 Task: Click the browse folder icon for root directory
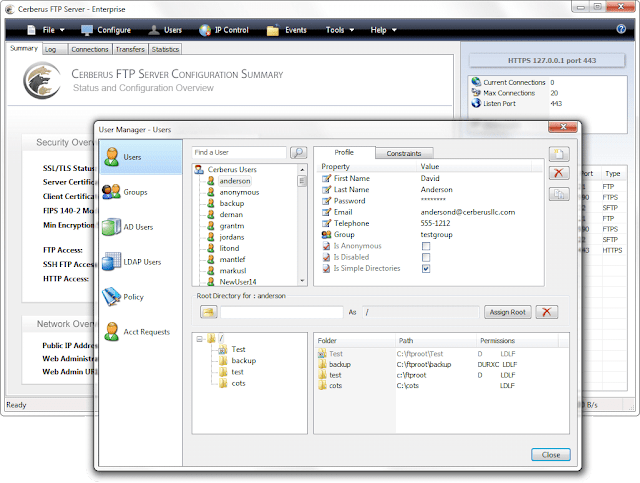point(209,312)
